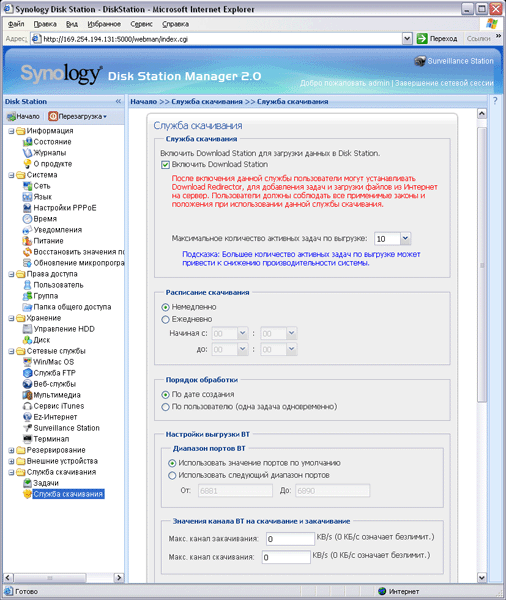The height and width of the screenshot is (600, 506).
Task: Select default BT ports radio button
Action: (x=172, y=463)
